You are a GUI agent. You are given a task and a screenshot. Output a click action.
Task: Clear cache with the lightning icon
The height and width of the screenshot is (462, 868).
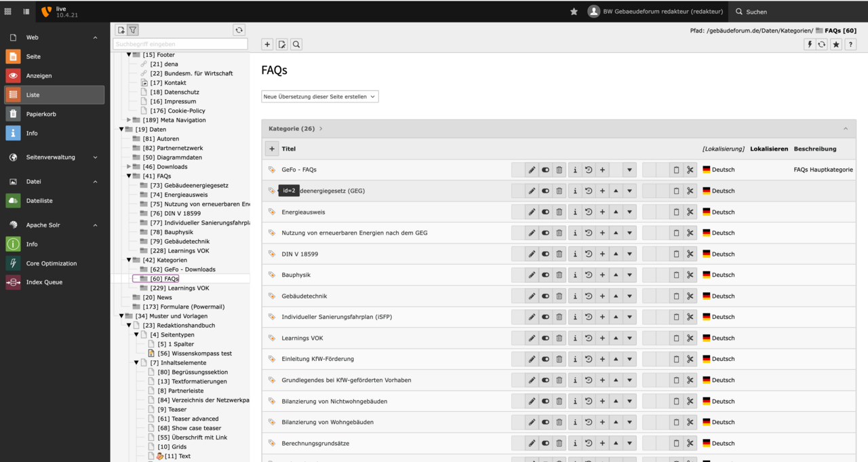tap(809, 44)
